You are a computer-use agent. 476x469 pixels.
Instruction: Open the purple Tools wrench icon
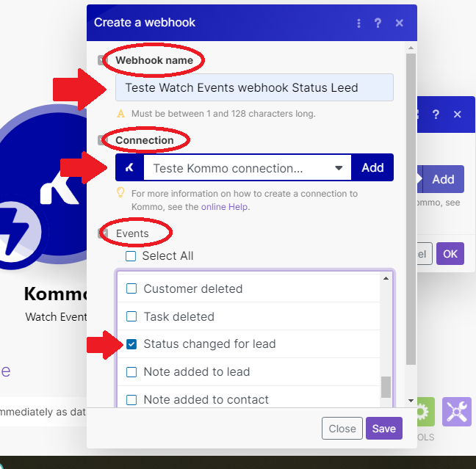tap(457, 412)
